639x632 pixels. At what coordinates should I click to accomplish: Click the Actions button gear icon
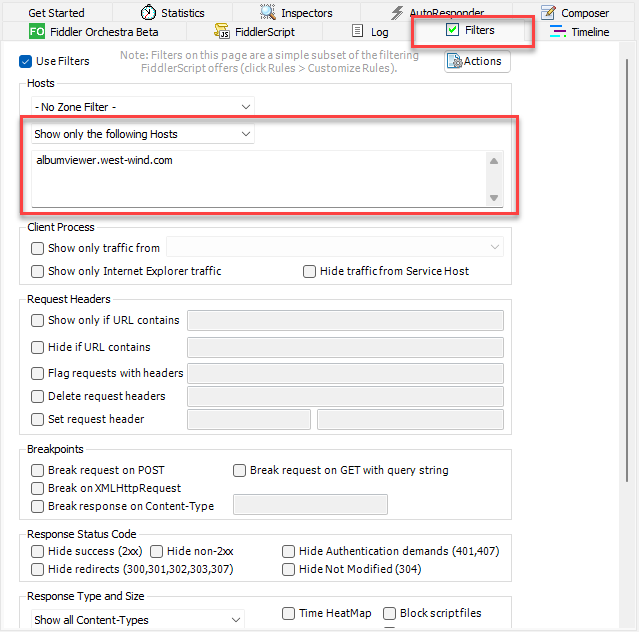click(455, 61)
